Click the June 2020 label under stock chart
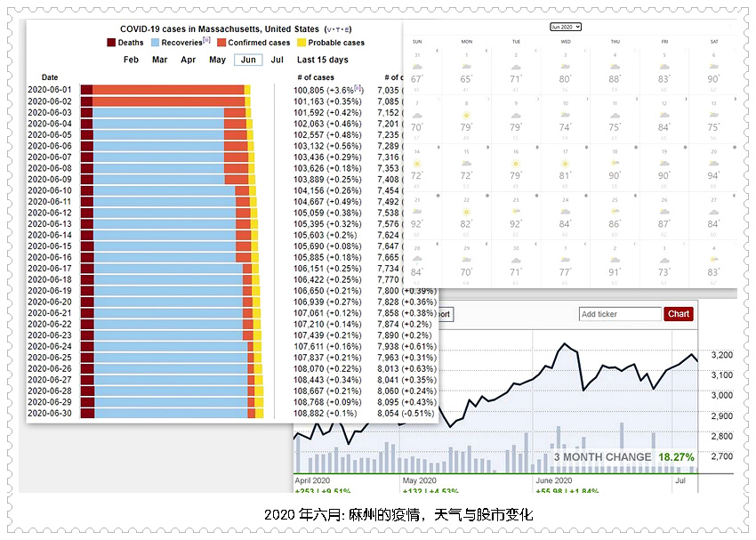756x540 pixels. 553,480
